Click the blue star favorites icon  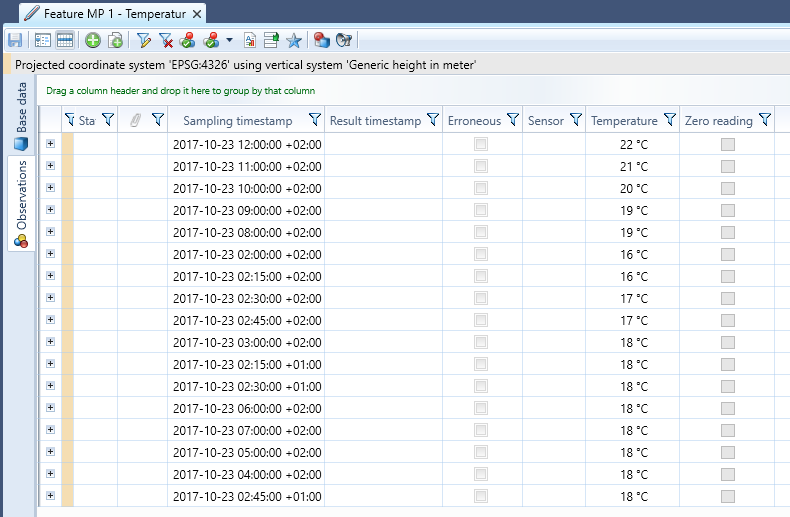coord(294,40)
